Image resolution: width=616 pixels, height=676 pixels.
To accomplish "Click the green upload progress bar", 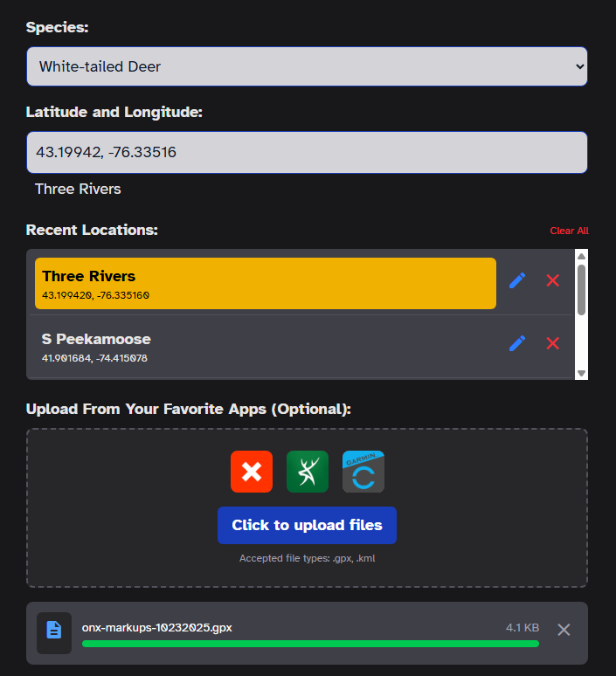I will (x=310, y=644).
